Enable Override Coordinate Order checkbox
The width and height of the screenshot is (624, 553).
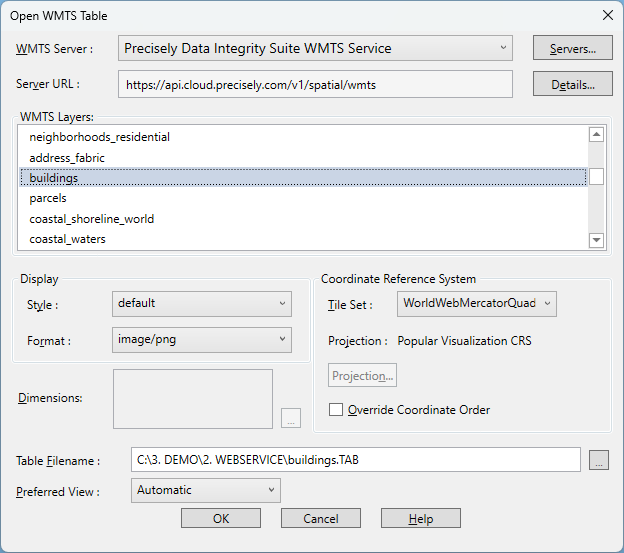[336, 409]
